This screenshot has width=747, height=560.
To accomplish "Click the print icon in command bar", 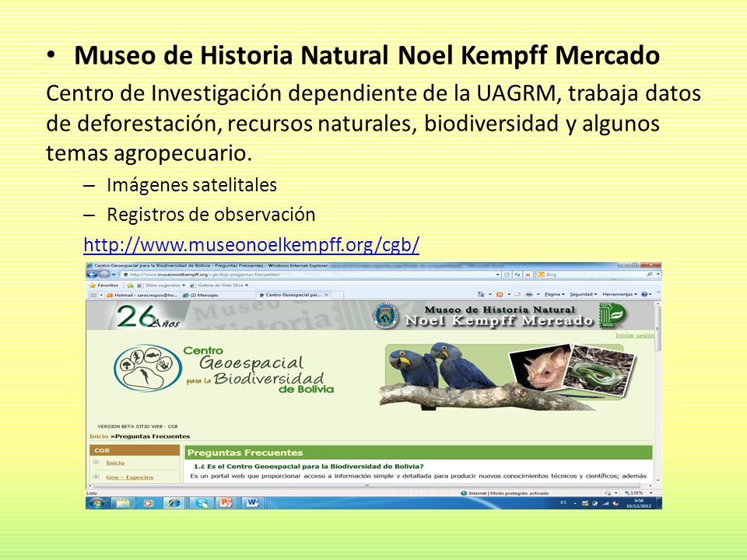I will pyautogui.click(x=529, y=295).
